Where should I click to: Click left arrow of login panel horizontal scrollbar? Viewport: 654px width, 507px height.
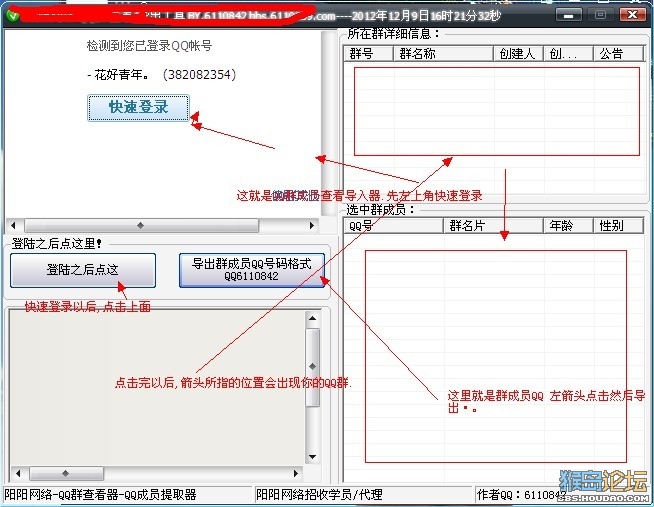(x=14, y=226)
